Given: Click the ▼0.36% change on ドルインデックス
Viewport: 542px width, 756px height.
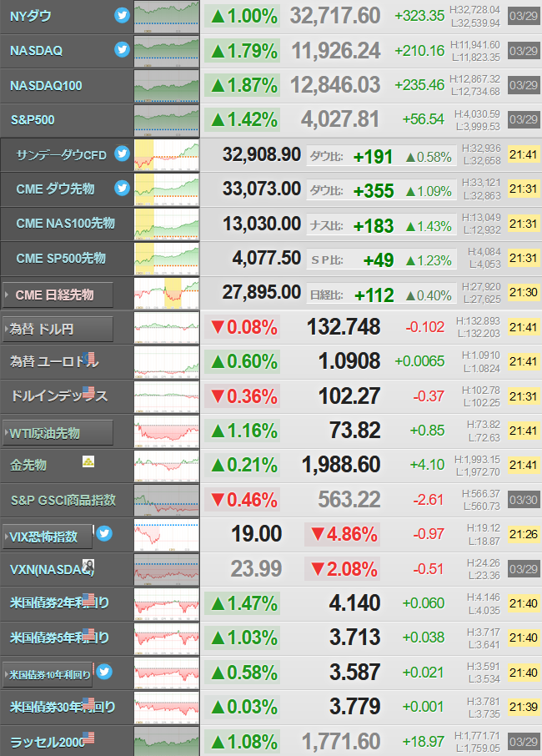Looking at the screenshot, I should coord(243,396).
